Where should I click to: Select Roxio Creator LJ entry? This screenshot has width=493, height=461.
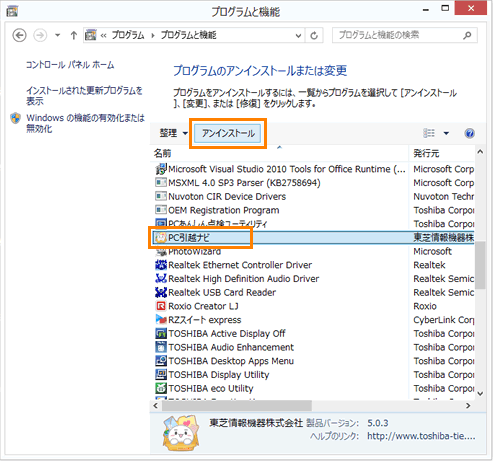(x=203, y=306)
